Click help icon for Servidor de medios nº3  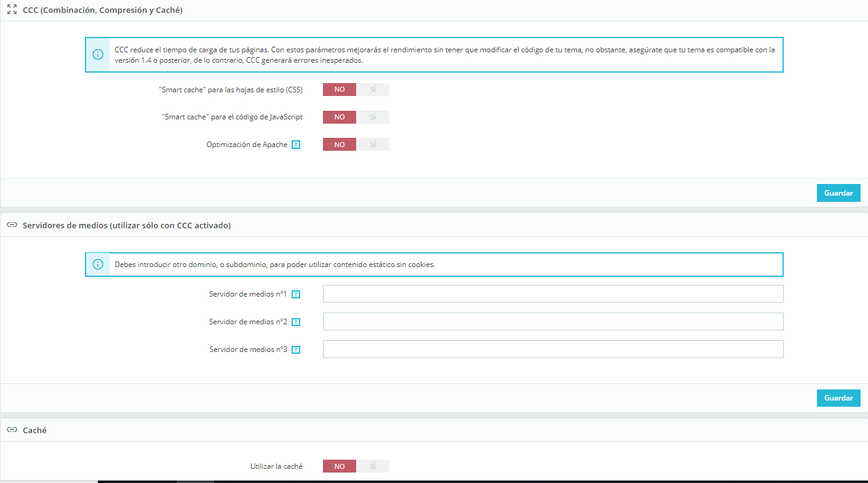point(296,349)
